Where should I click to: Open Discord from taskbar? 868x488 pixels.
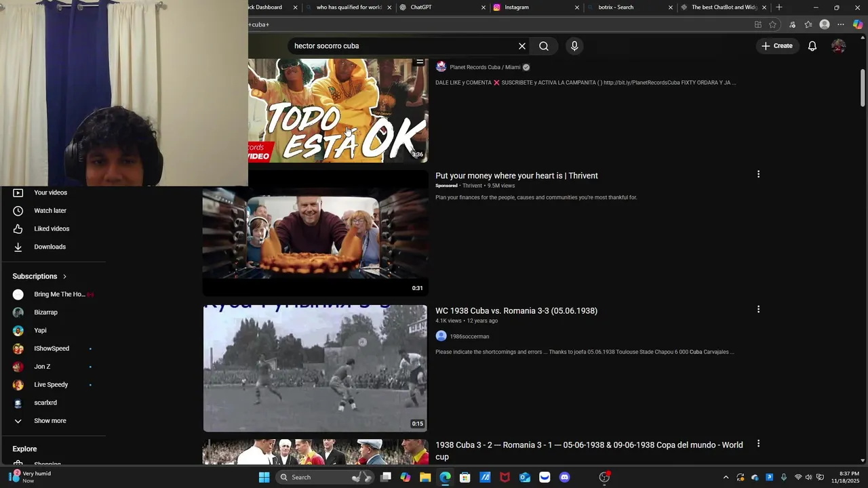coord(565,477)
